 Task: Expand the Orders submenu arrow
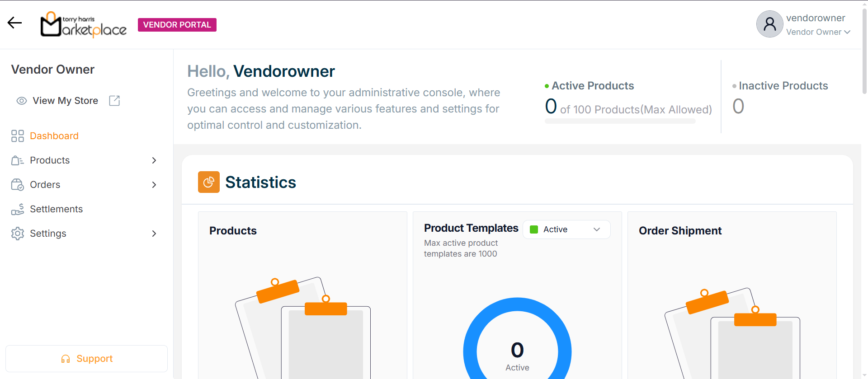pos(154,185)
